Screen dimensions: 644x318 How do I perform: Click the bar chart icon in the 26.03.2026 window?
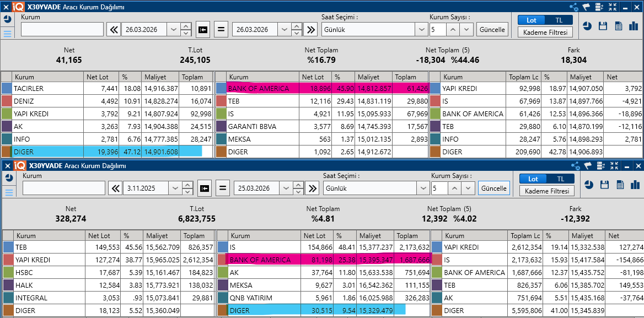(x=634, y=26)
